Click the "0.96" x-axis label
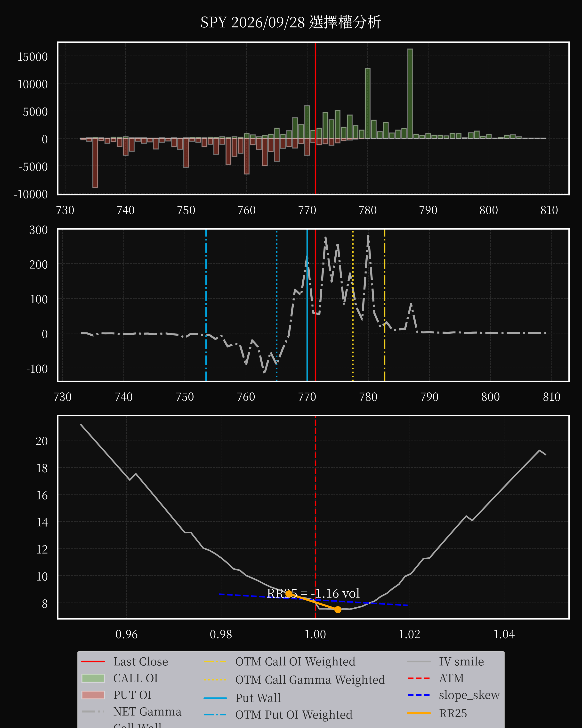 click(127, 635)
